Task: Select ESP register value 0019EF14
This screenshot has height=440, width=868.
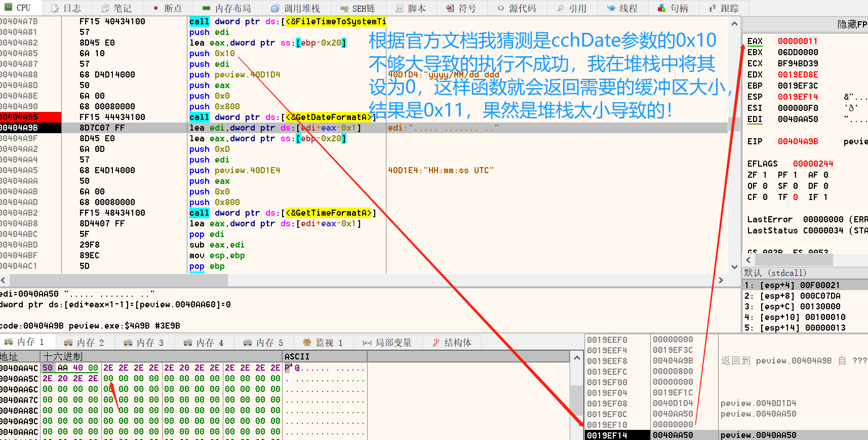Action: pos(798,97)
